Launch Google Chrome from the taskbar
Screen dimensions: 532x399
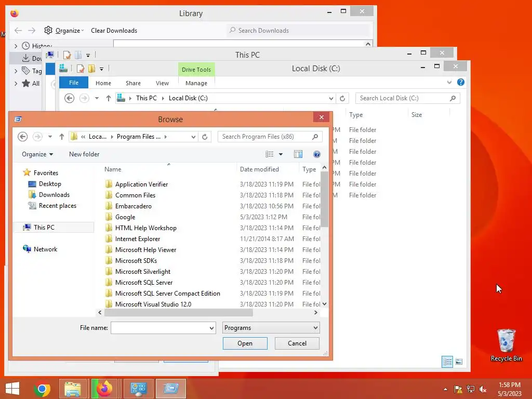pyautogui.click(x=42, y=389)
